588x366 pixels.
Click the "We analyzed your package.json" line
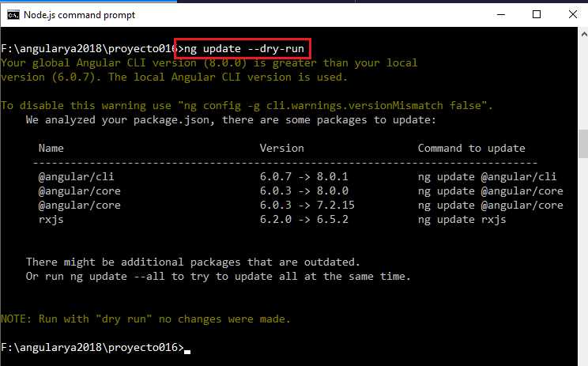pyautogui.click(x=231, y=120)
